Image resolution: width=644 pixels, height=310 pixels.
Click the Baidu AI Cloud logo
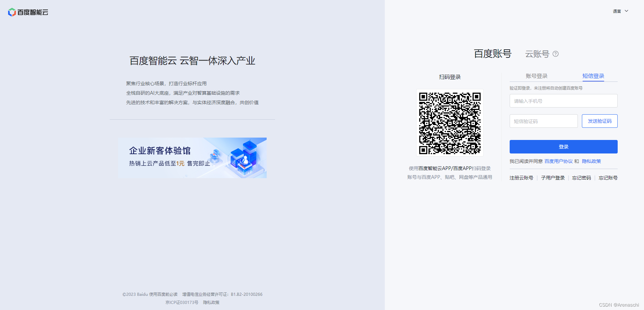point(28,12)
